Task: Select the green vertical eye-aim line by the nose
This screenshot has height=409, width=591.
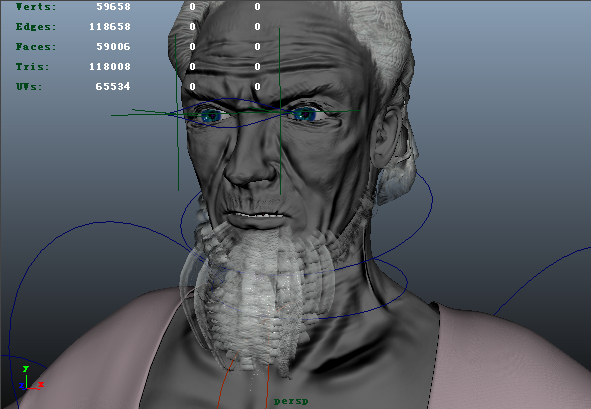Action: click(x=280, y=111)
